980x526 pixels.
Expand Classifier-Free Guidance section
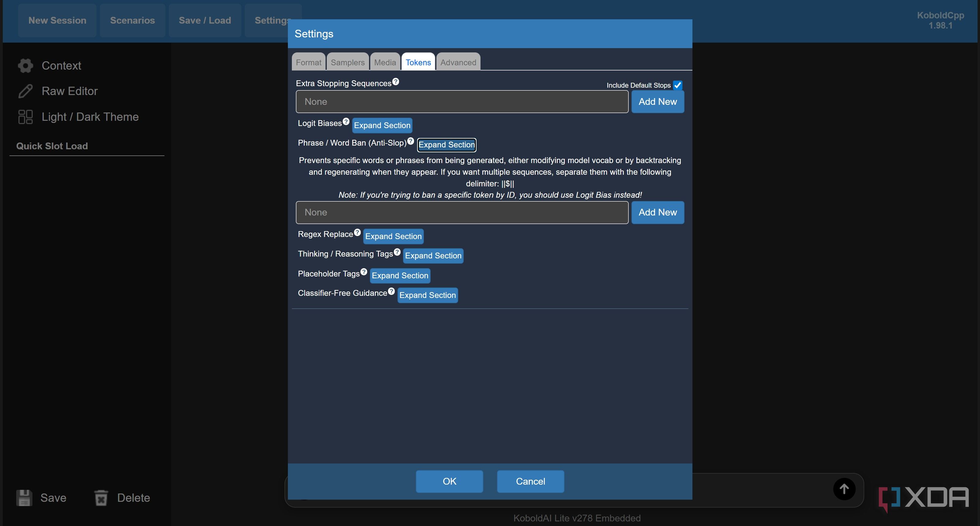427,295
